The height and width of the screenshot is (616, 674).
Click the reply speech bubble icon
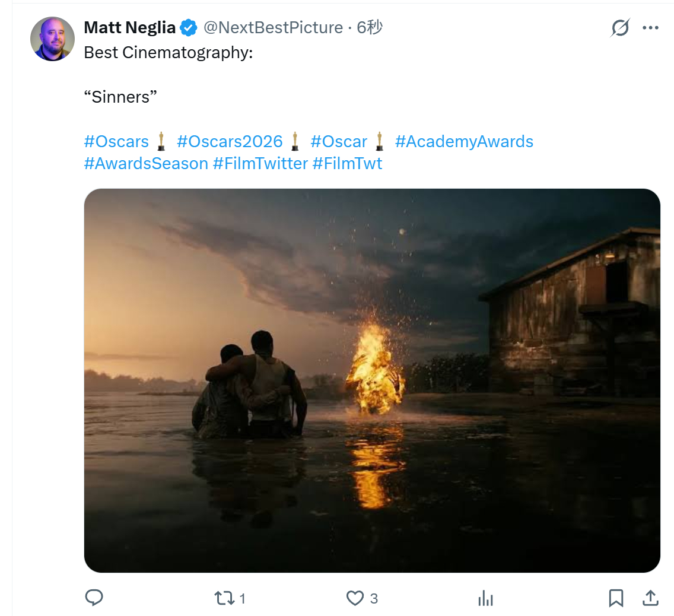click(94, 598)
